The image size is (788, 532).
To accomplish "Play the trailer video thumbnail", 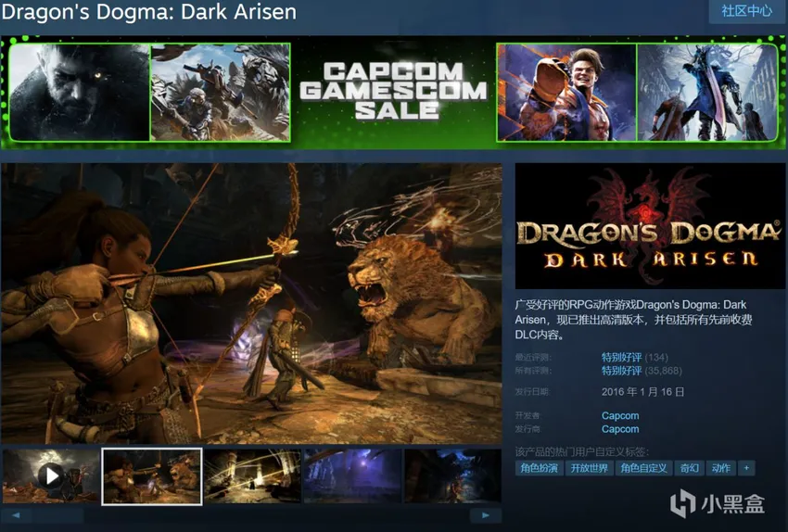I will pyautogui.click(x=51, y=475).
